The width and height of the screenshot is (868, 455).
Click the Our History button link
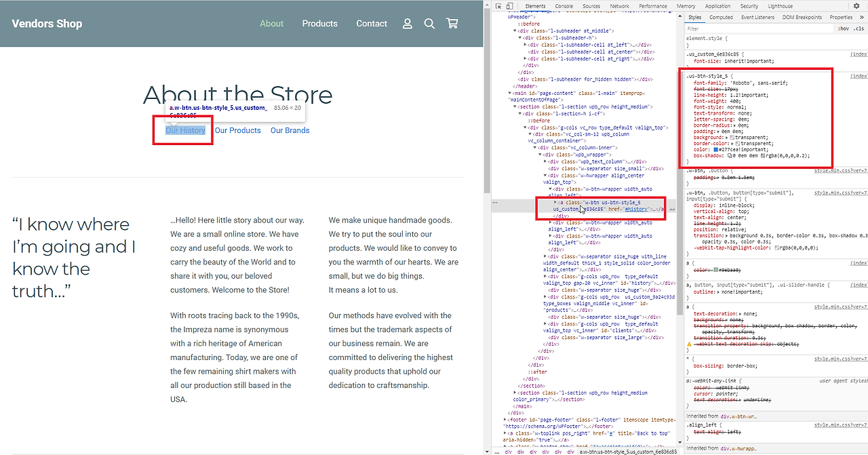(x=185, y=130)
